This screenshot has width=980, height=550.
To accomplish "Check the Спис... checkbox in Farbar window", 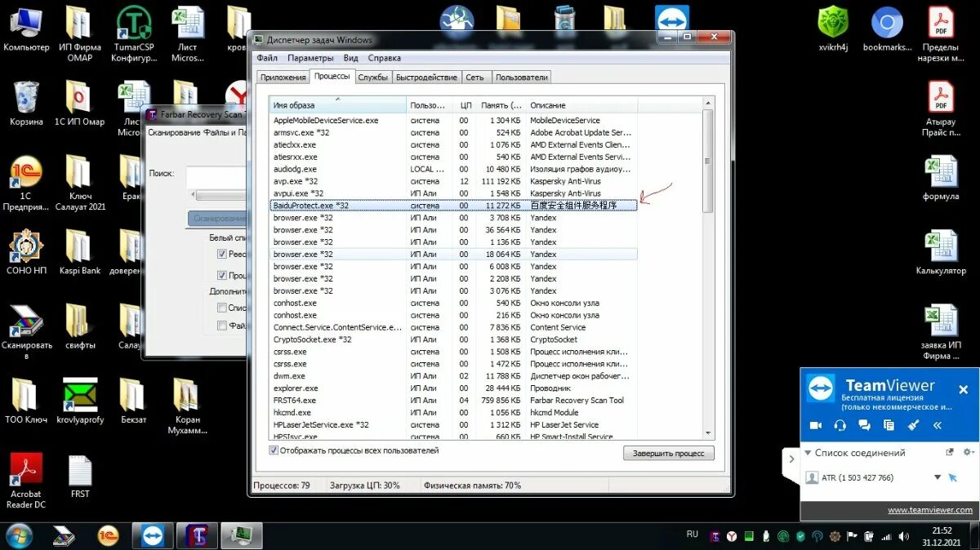I will (x=222, y=308).
